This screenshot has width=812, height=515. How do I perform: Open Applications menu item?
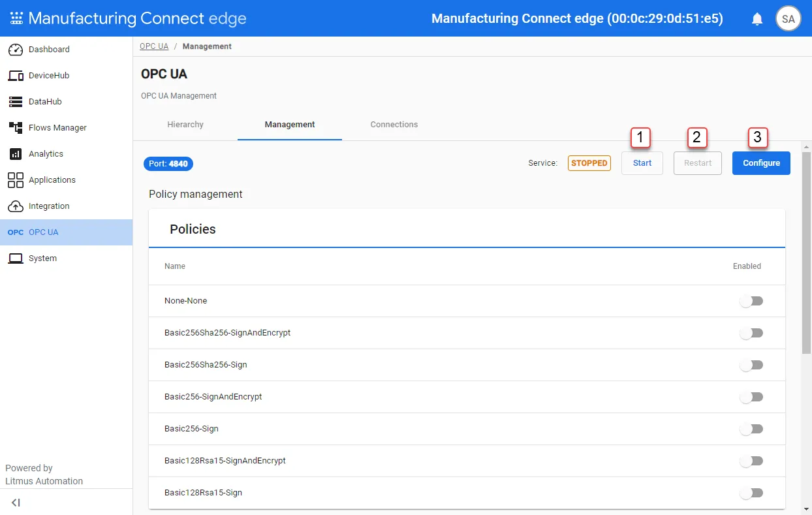(66, 180)
